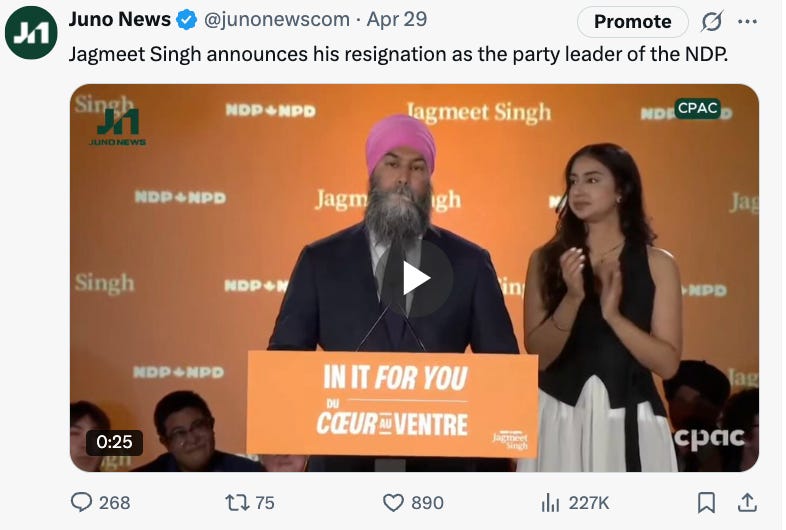
Task: Open the @junonewscom handle link
Action: point(277,20)
